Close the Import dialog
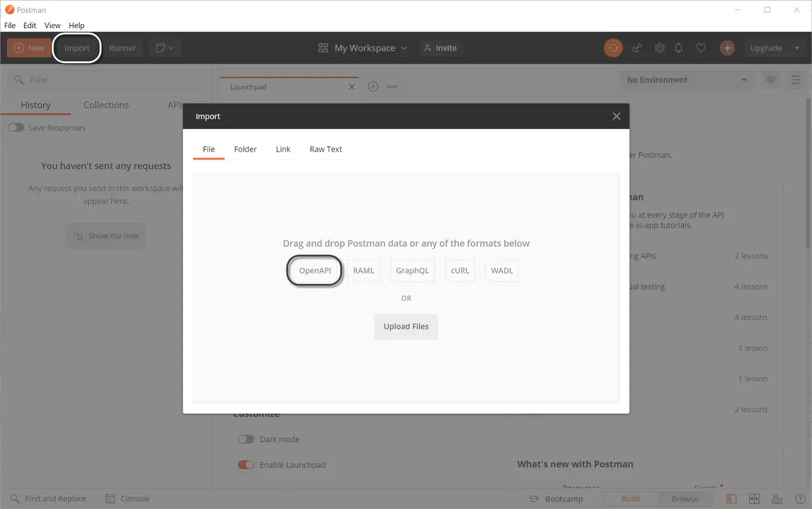Screen dimensions: 812x509 (616, 117)
